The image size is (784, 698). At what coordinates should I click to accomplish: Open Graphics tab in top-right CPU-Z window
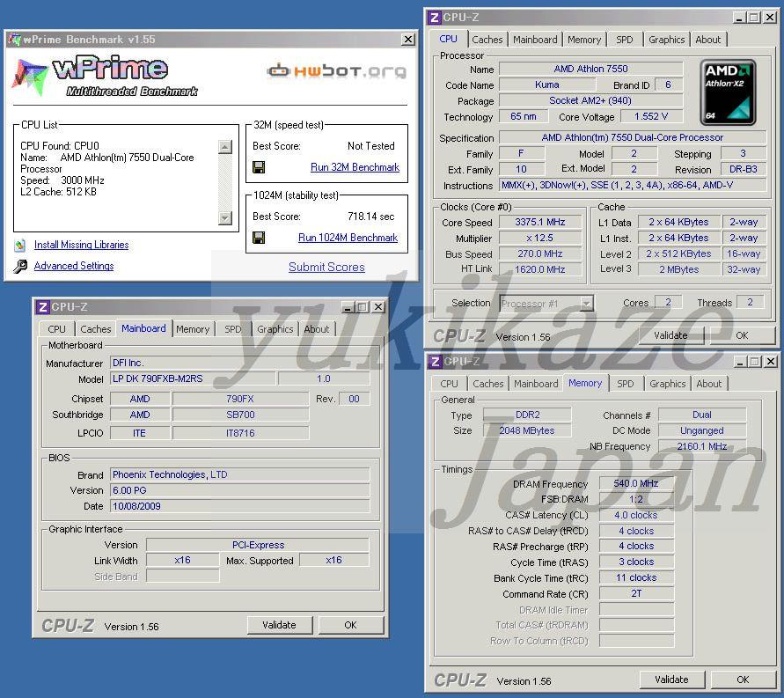666,40
